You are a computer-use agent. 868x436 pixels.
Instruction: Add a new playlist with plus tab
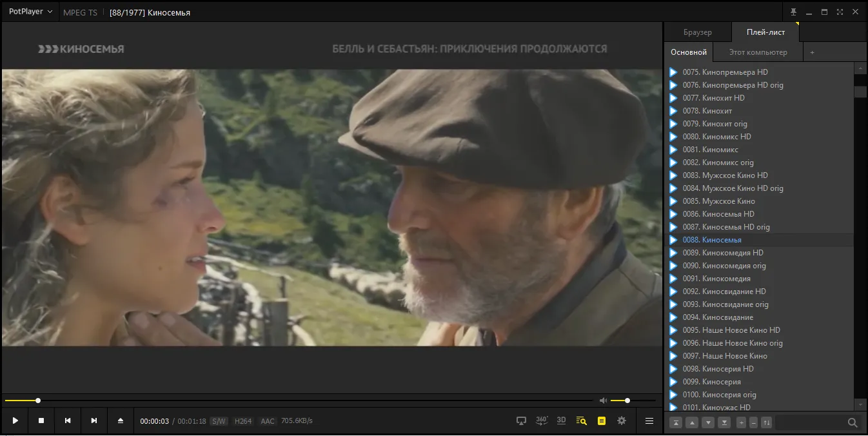[x=812, y=52]
